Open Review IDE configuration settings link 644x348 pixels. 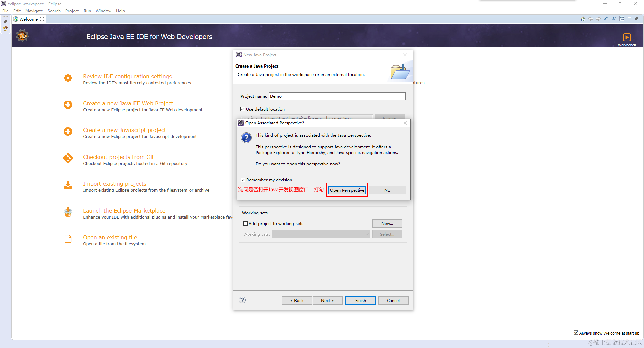(127, 76)
